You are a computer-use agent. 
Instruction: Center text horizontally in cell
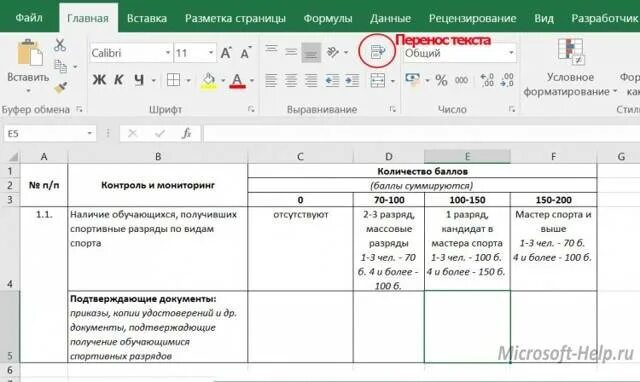[291, 80]
